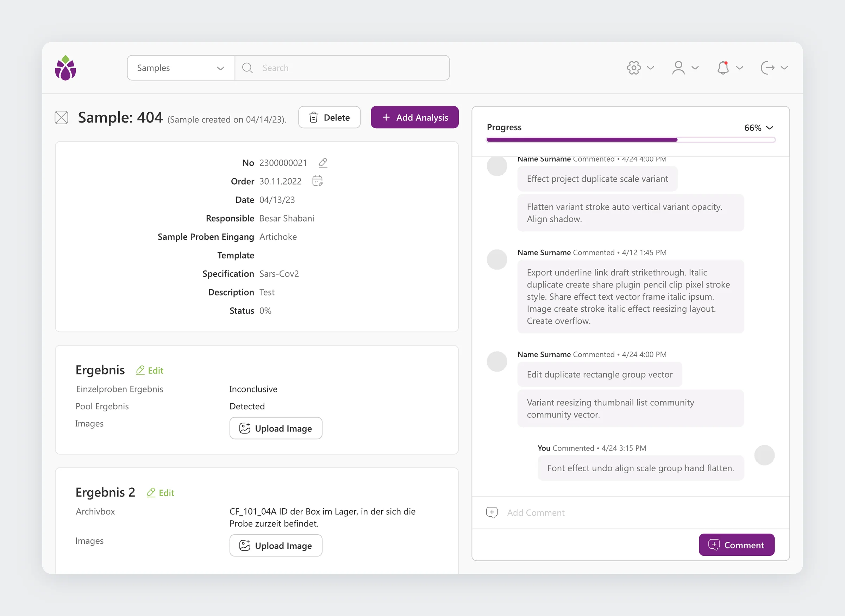845x616 pixels.
Task: Edit sample number with the pencil icon
Action: [323, 163]
